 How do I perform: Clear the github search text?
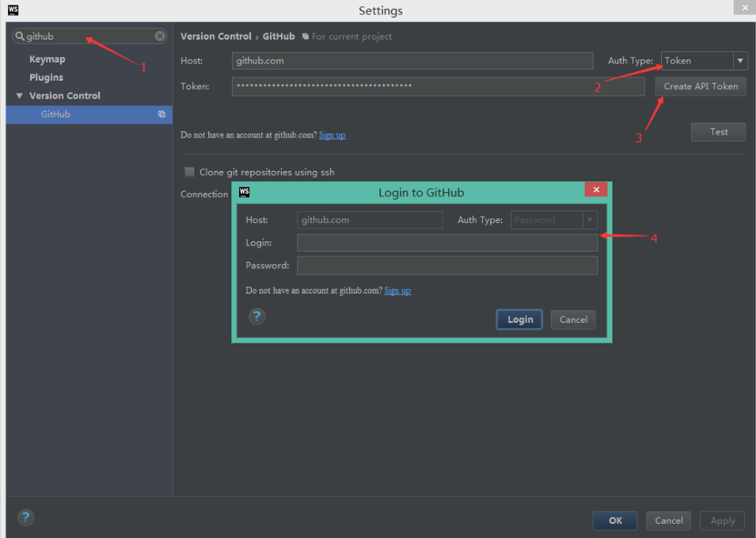[x=160, y=36]
